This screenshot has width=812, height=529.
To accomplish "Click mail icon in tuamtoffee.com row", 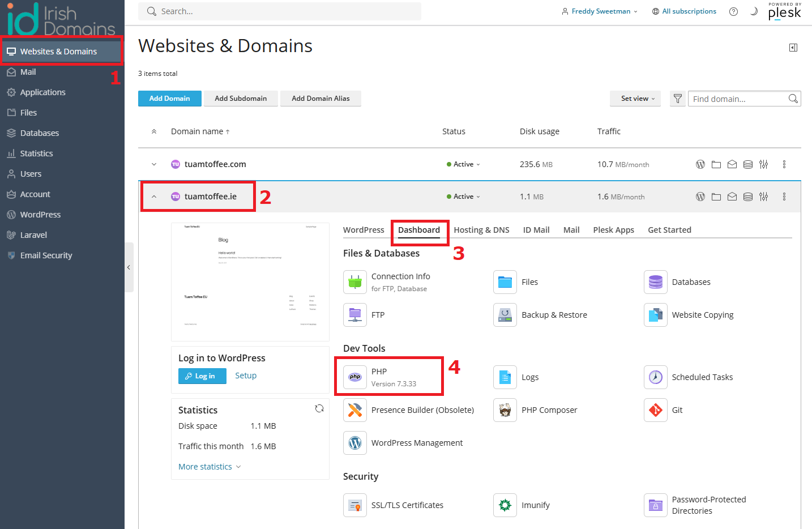I will click(732, 164).
